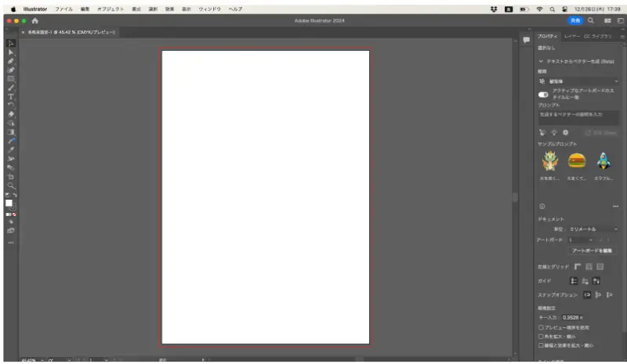
Task: Collapse テキストからベクター生成 section
Action: pyautogui.click(x=541, y=62)
